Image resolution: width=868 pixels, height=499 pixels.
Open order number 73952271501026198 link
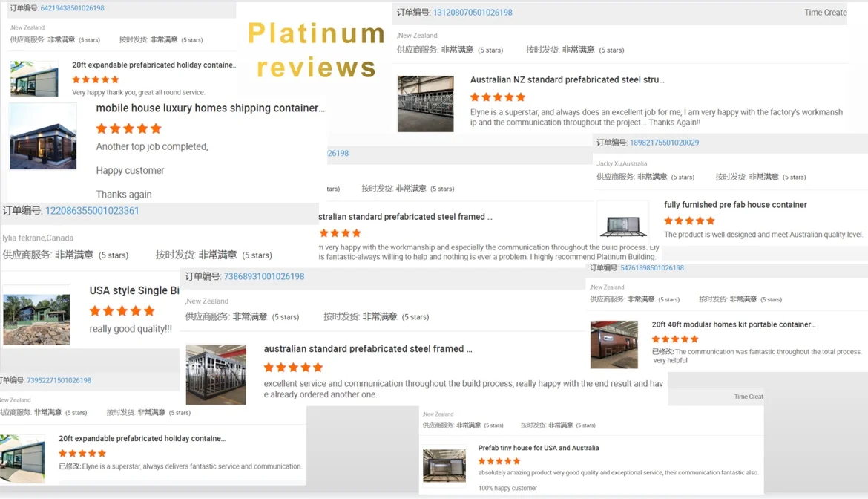coord(59,380)
